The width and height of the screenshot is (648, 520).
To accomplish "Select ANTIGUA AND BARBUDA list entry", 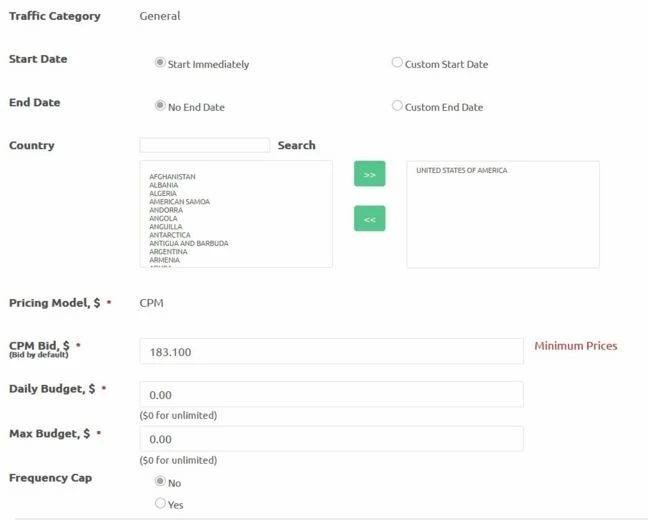I will pos(189,243).
